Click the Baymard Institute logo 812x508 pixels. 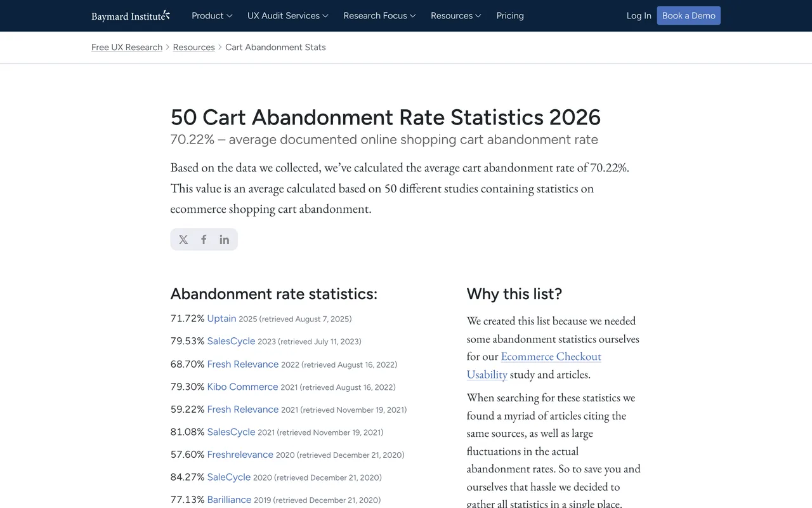131,16
